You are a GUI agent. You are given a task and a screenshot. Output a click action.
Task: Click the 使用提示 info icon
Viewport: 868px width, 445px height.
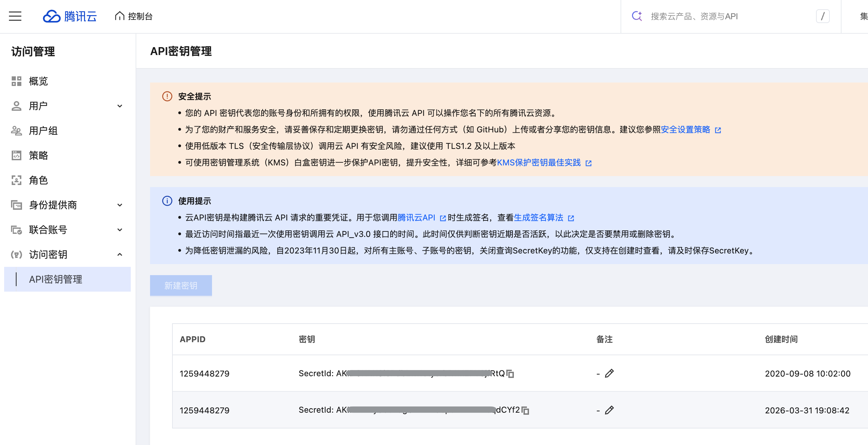click(167, 201)
